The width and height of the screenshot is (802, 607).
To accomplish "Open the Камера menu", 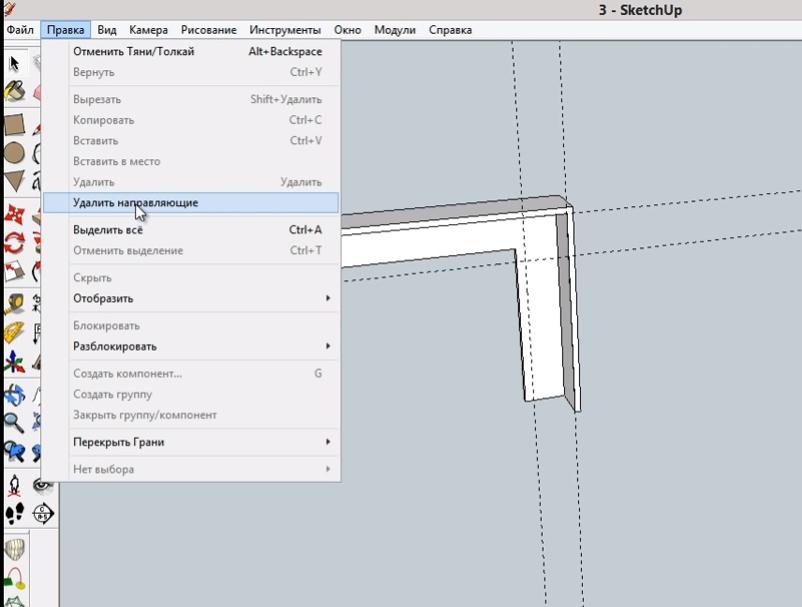I will pos(148,30).
